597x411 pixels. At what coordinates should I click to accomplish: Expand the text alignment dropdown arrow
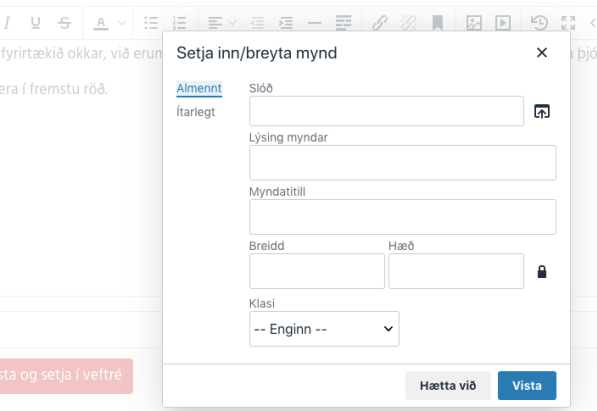pyautogui.click(x=232, y=23)
